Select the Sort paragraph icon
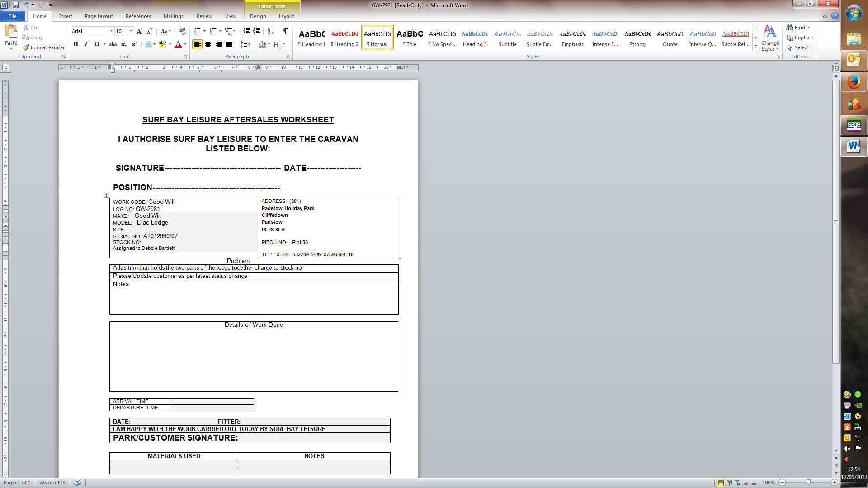Image resolution: width=868 pixels, height=488 pixels. click(270, 31)
